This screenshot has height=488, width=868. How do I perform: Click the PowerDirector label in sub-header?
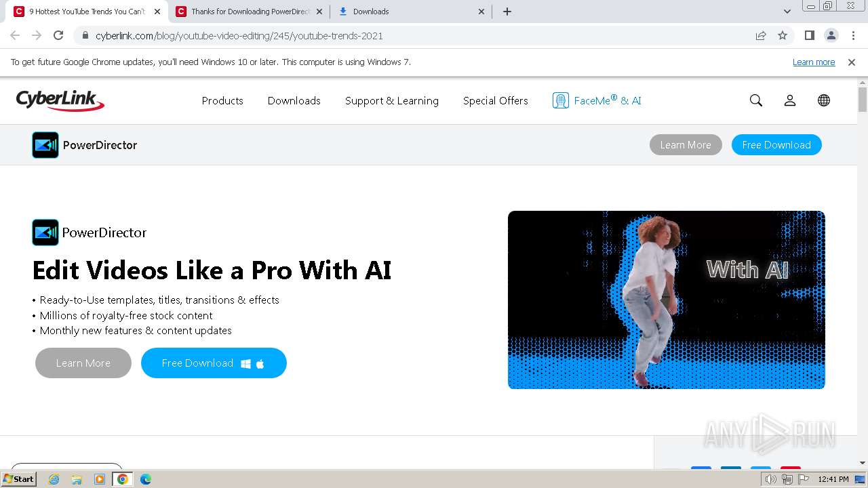click(100, 145)
